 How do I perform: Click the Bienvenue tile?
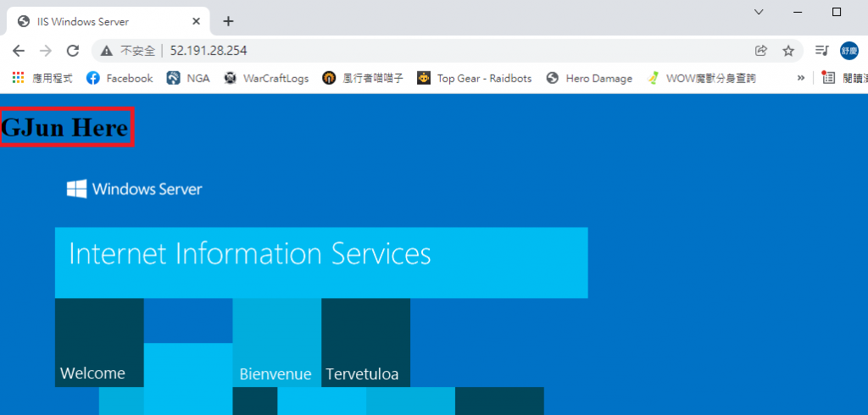[277, 342]
